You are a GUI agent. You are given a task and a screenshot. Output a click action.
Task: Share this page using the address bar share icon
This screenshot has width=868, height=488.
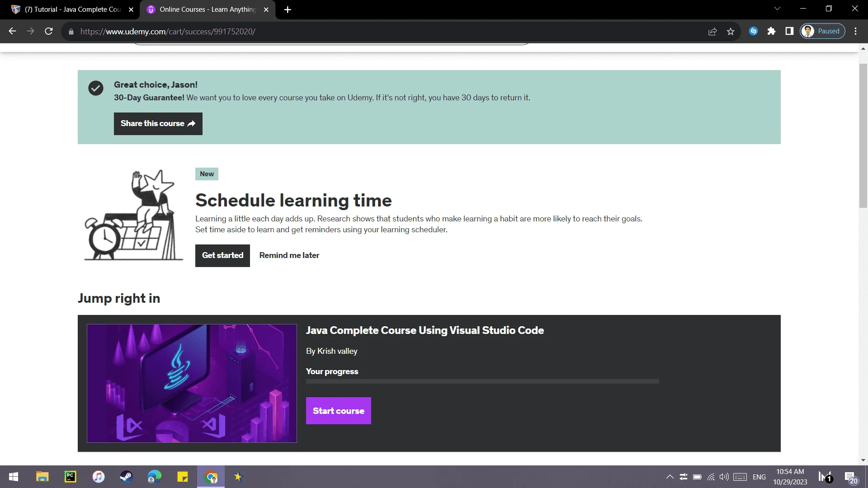[x=712, y=31]
